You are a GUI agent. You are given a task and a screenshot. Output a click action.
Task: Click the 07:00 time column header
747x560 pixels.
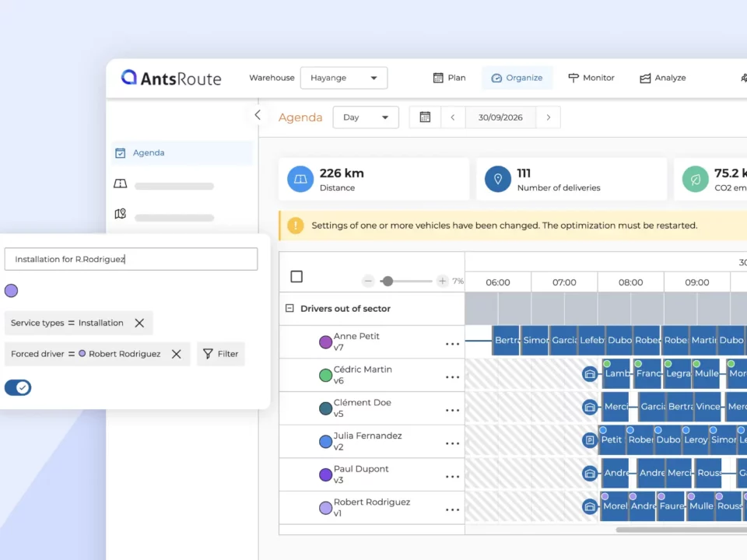[x=564, y=282]
